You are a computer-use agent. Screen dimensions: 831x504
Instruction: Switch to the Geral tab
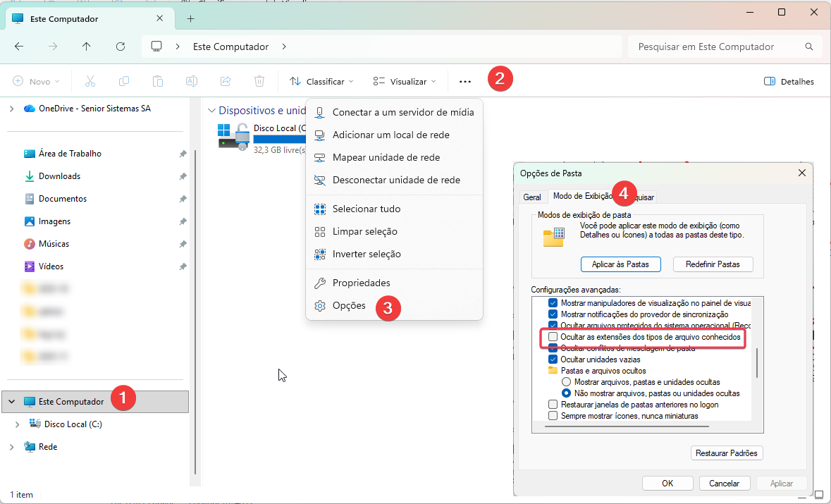click(x=532, y=197)
